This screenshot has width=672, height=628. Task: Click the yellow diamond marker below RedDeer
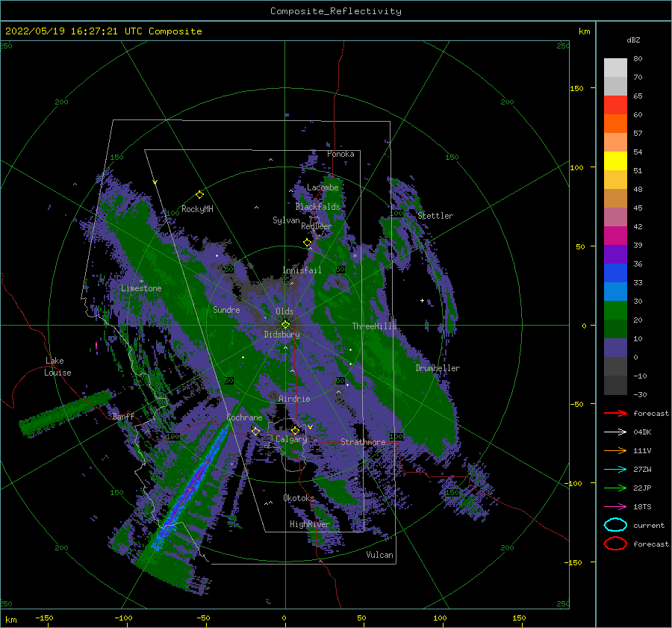click(x=308, y=243)
